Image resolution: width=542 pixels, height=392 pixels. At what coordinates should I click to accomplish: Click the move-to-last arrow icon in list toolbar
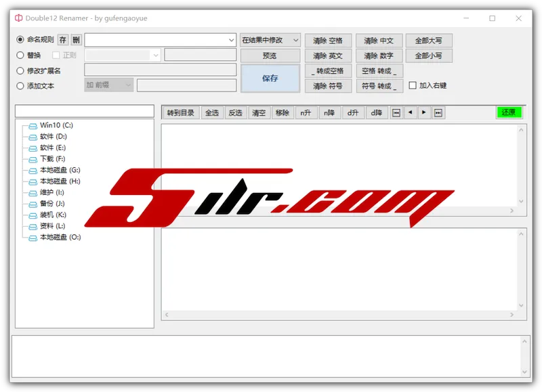tap(438, 113)
